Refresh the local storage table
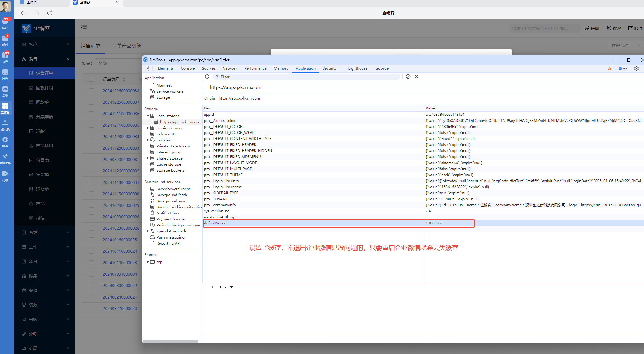This screenshot has width=644, height=354. [x=207, y=77]
